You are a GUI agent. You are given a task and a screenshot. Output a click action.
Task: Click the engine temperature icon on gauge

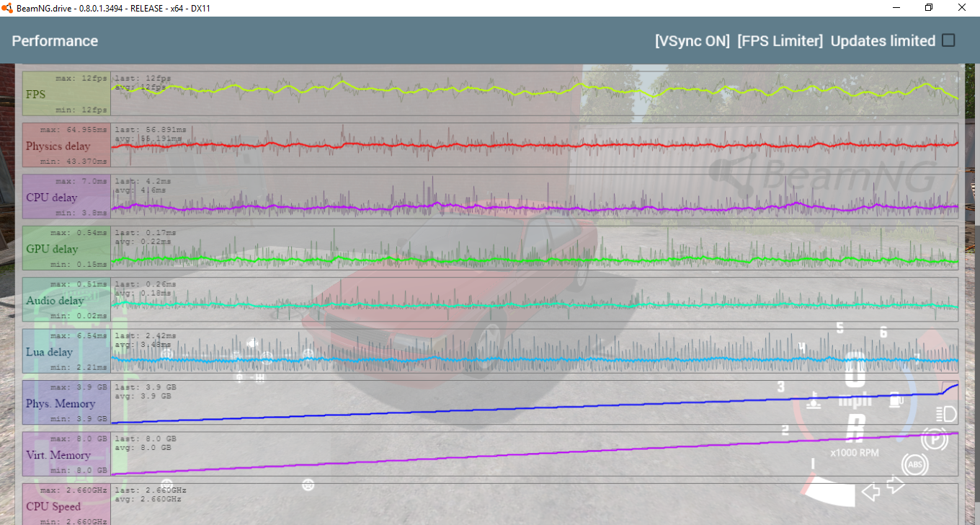click(x=814, y=400)
